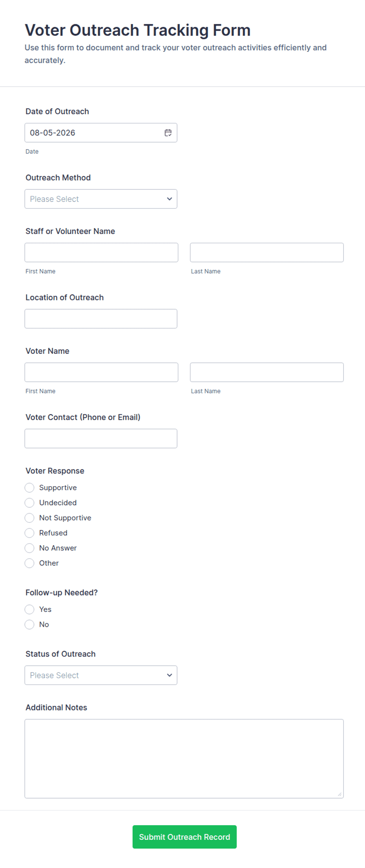Mark voter response as Not Supportive
Image resolution: width=365 pixels, height=868 pixels.
[29, 518]
